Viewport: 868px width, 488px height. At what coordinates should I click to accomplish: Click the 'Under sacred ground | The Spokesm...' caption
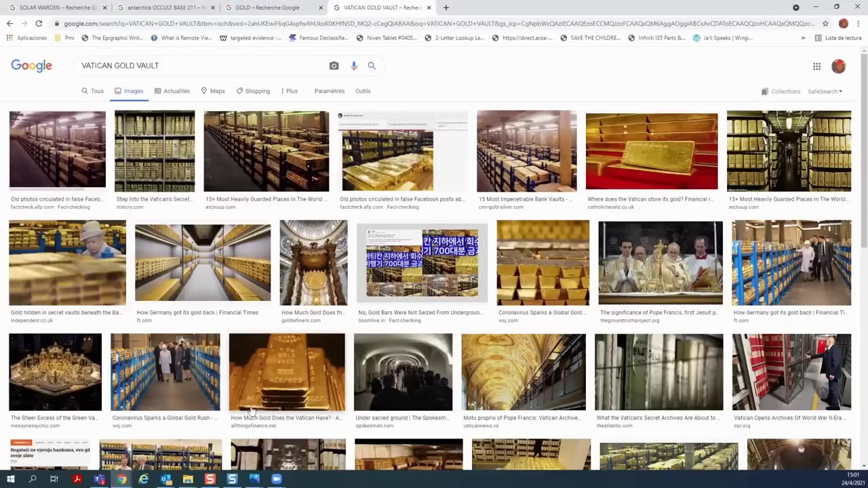[402, 418]
